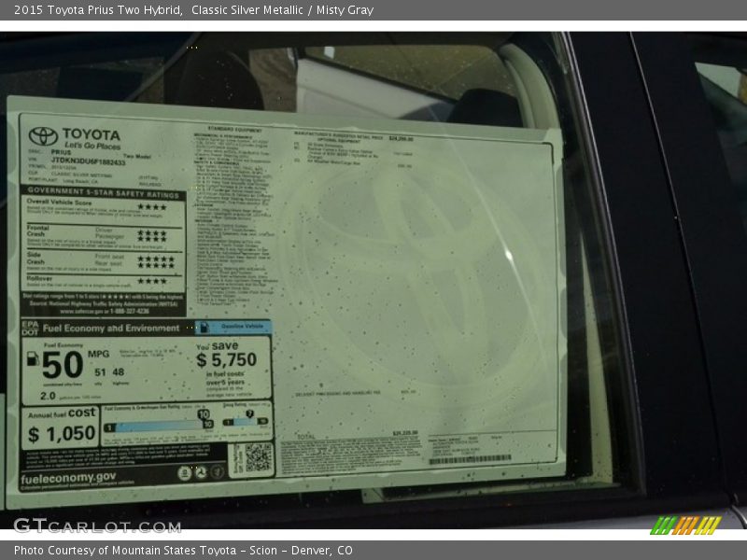Click the '$ 5,750' fuel savings amount
The image size is (747, 560).
click(226, 359)
